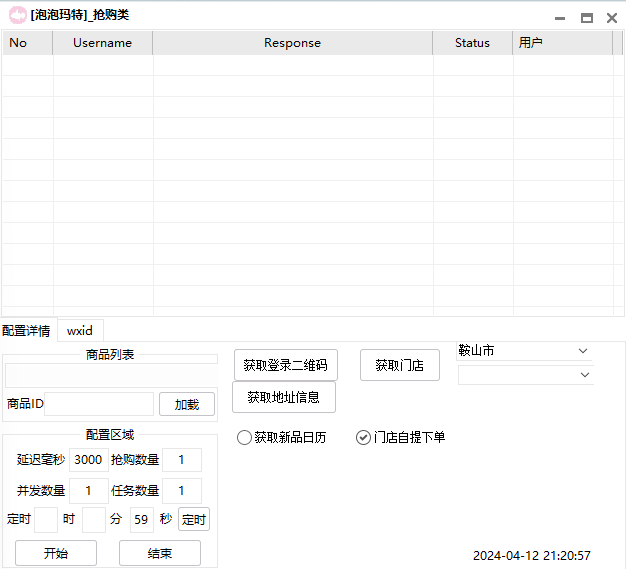This screenshot has width=626, height=569.
Task: Switch to the wxid tab
Action: click(80, 330)
